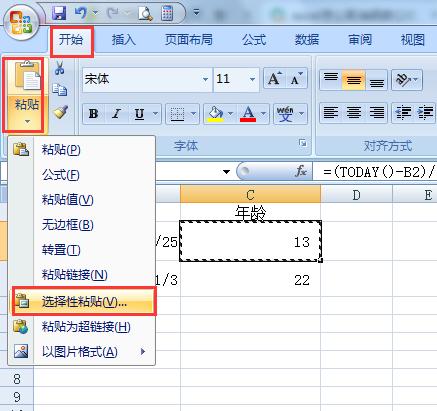This screenshot has height=411, width=437.
Task: Open the Office round logo button
Action: [21, 23]
